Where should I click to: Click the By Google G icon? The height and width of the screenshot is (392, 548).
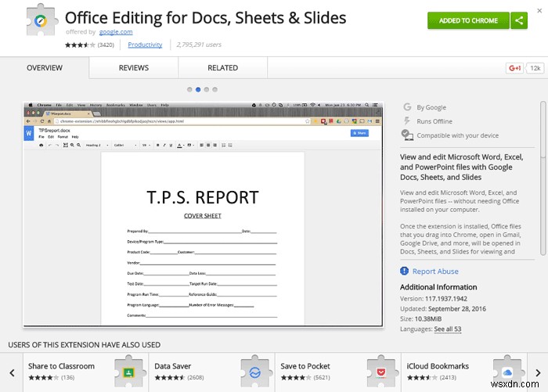407,107
